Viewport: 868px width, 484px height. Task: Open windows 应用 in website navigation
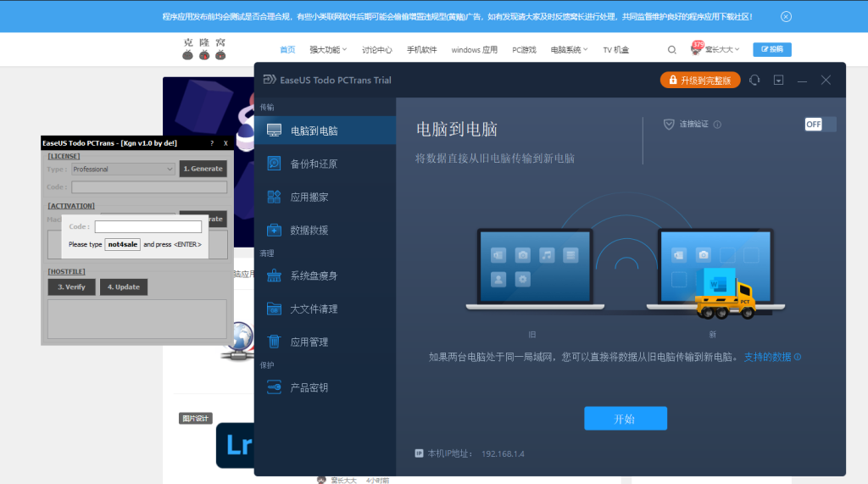tap(475, 50)
